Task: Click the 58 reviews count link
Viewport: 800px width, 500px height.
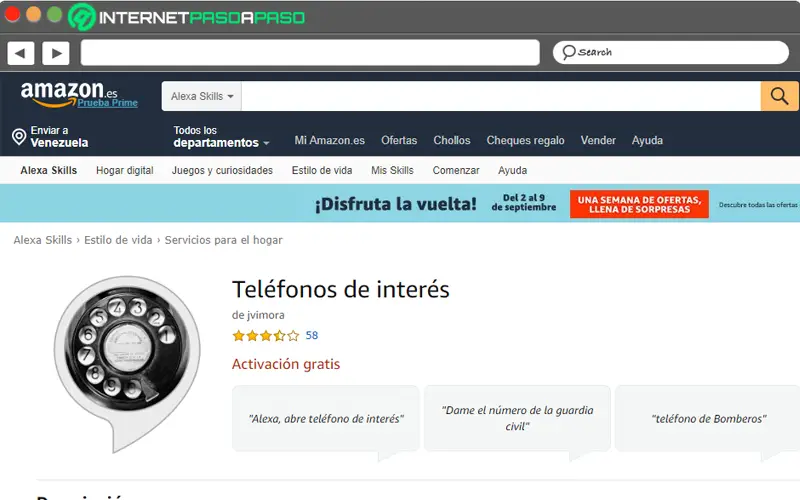Action: (x=312, y=335)
